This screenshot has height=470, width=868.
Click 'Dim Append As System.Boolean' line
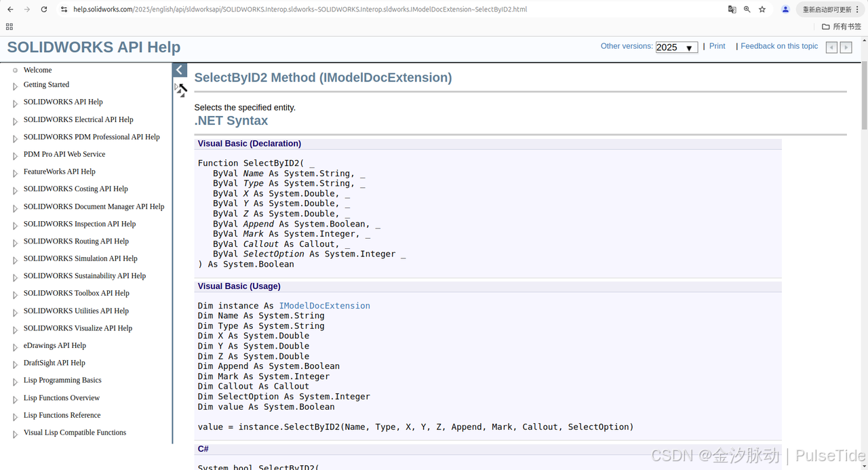269,366
